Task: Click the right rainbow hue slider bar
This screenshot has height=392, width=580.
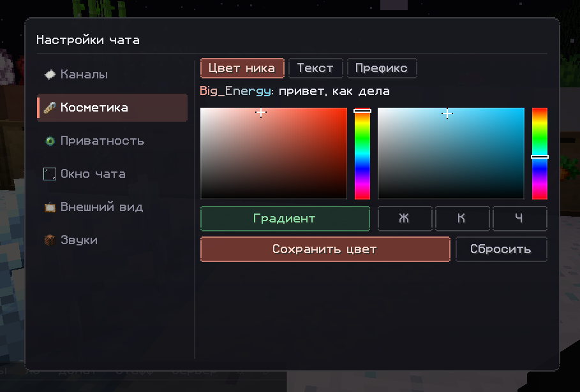Action: click(x=540, y=154)
